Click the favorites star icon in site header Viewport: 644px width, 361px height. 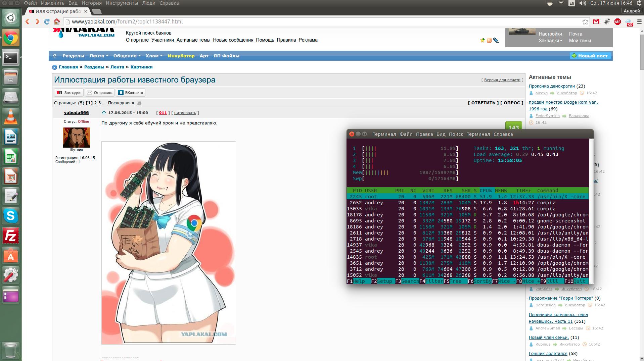coord(482,40)
